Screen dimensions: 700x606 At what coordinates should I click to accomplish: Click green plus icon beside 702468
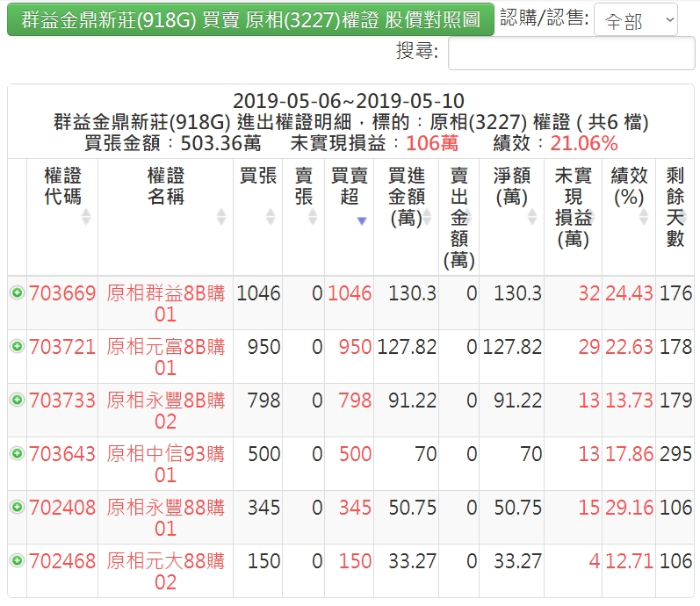tap(17, 561)
